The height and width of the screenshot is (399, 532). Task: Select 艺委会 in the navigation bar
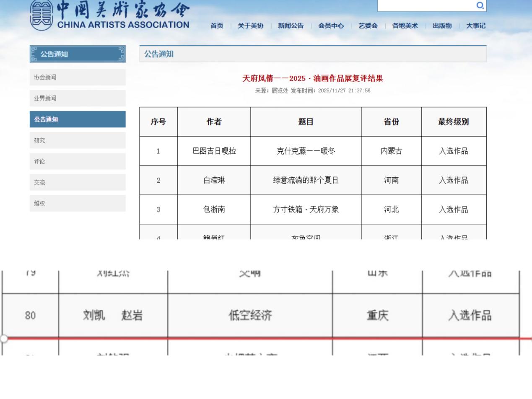point(368,26)
